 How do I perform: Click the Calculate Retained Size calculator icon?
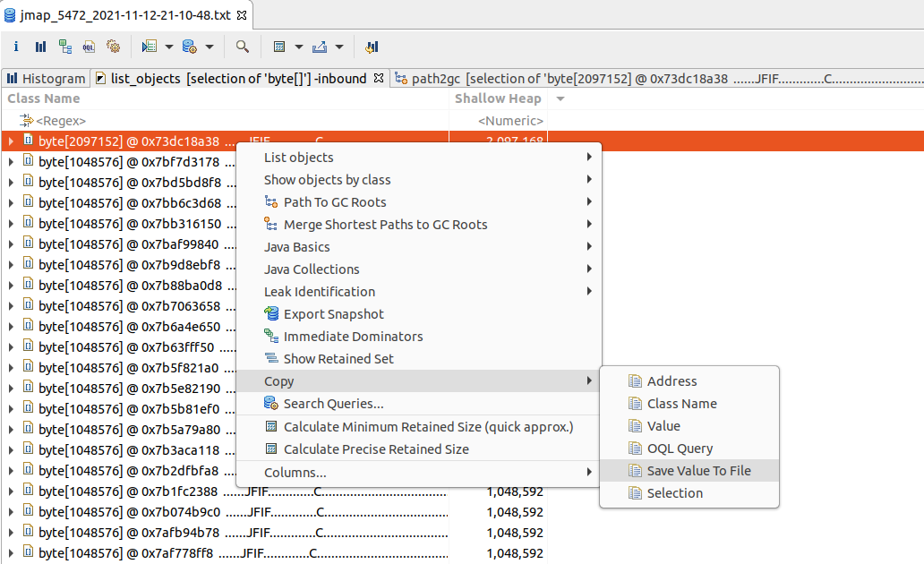(x=280, y=47)
